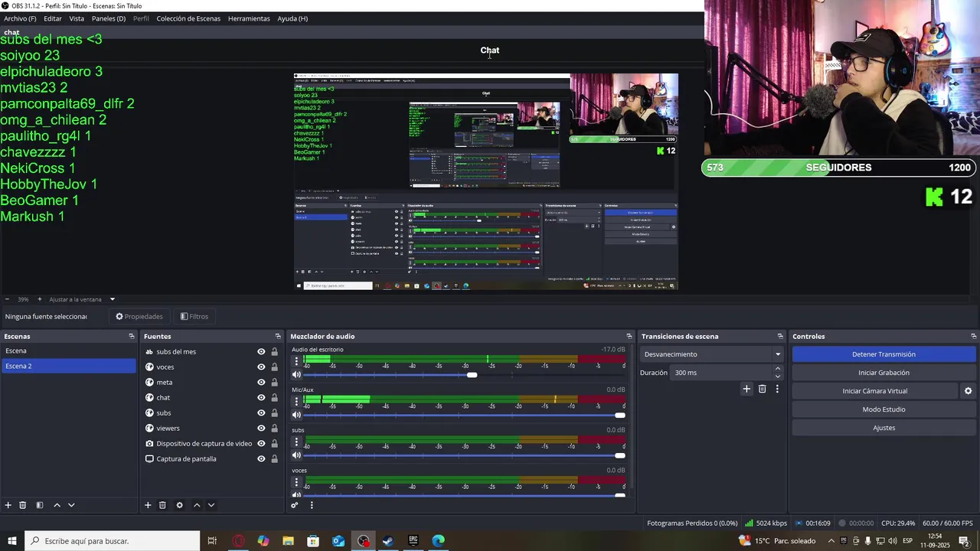Open advanced audio properties gears icon
The image size is (980, 551).
pos(295,505)
